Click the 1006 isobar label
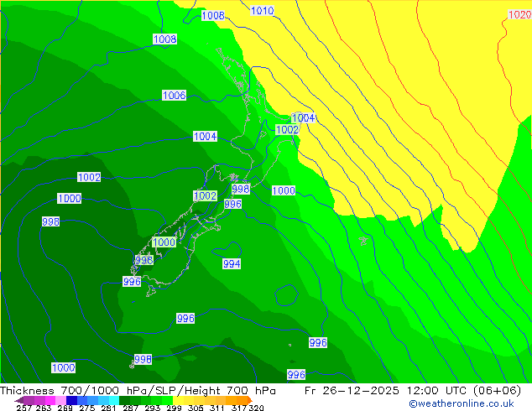This screenshot has width=532, height=411. pos(174,96)
